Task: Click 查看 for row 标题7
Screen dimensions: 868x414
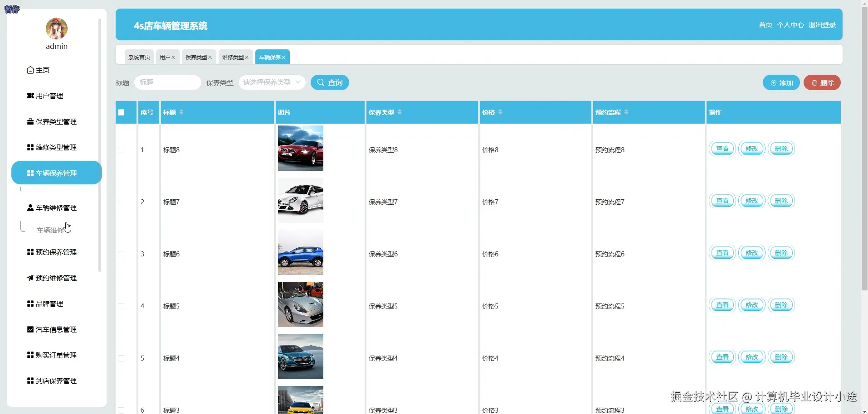Action: tap(722, 201)
